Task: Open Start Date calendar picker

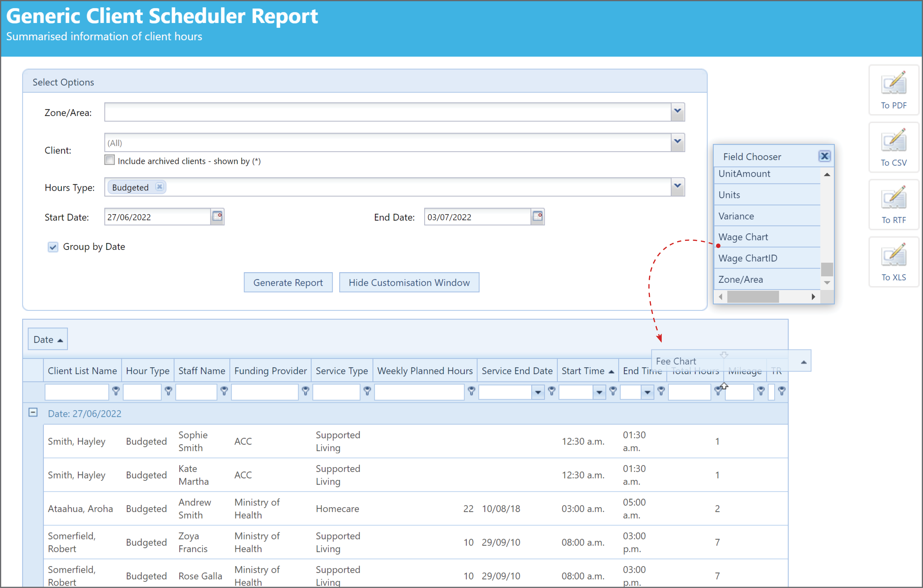Action: pos(217,217)
